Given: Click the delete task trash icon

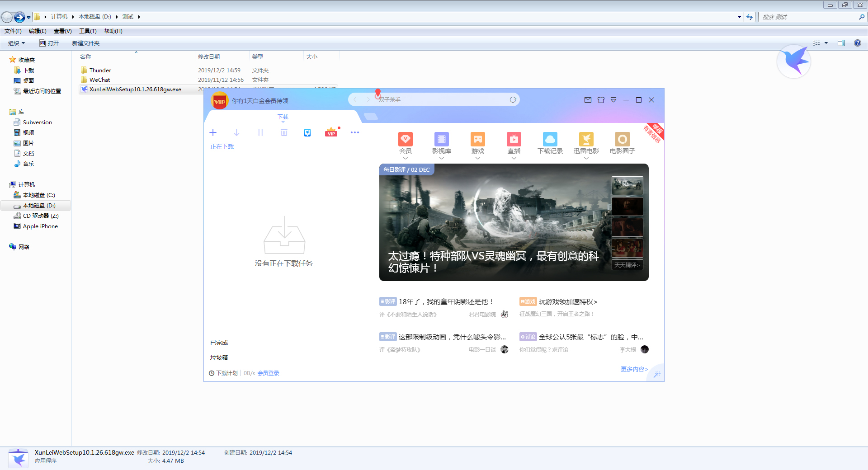Looking at the screenshot, I should (284, 132).
